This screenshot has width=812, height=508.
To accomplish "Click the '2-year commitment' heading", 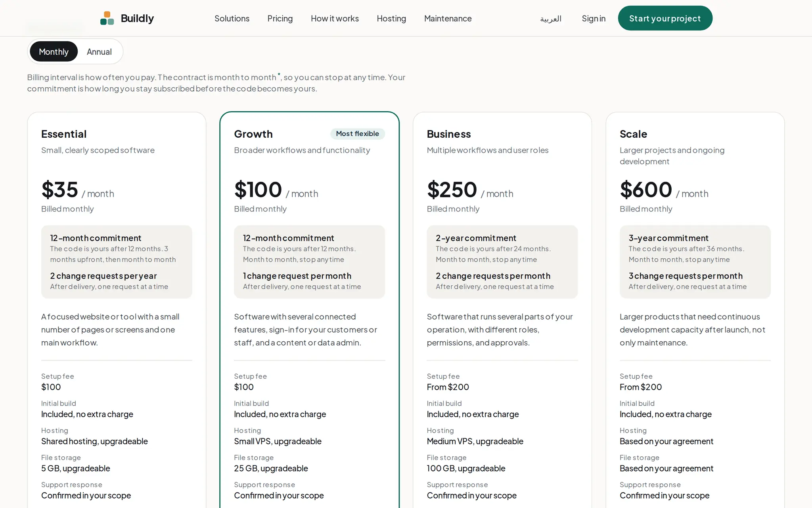I will [x=476, y=238].
